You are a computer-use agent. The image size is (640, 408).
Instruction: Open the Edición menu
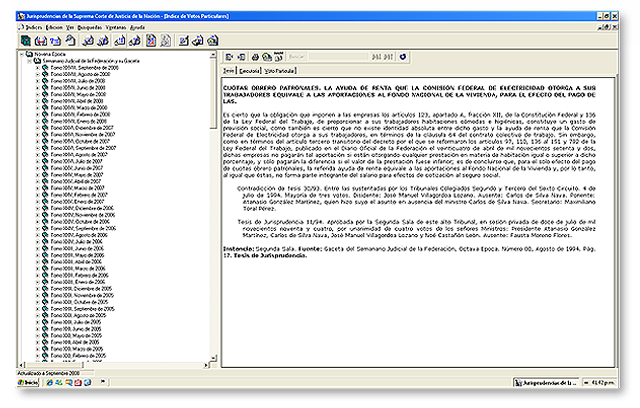54,27
